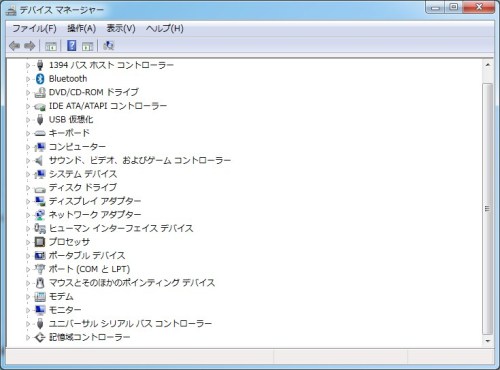500x370 pixels.
Task: Click the ディスプレイ アダプター icon
Action: click(x=40, y=201)
